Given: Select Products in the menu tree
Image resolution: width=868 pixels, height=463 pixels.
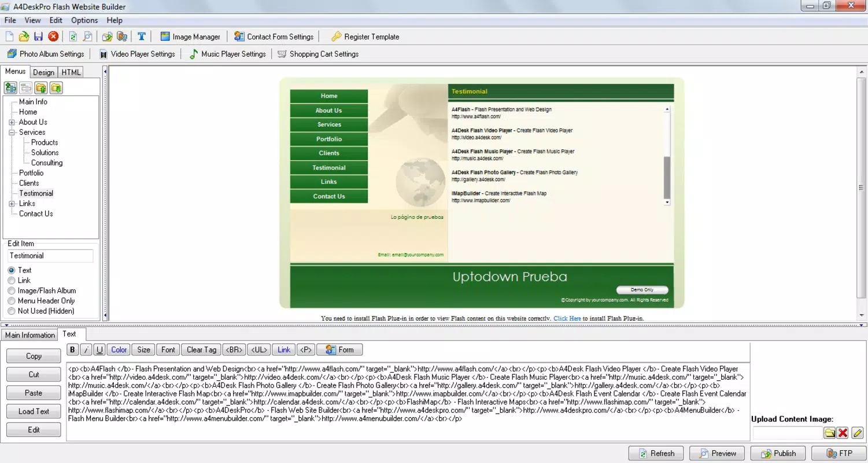Looking at the screenshot, I should [x=45, y=142].
